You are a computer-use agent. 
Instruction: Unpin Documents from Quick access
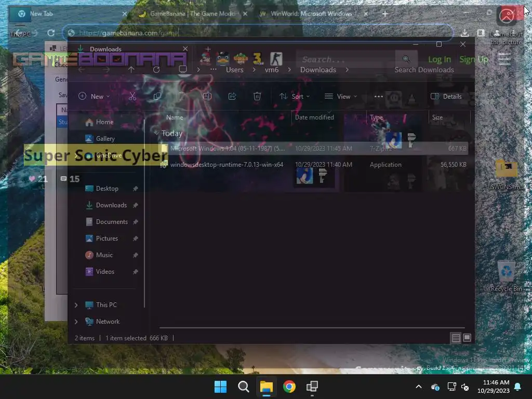pyautogui.click(x=136, y=222)
